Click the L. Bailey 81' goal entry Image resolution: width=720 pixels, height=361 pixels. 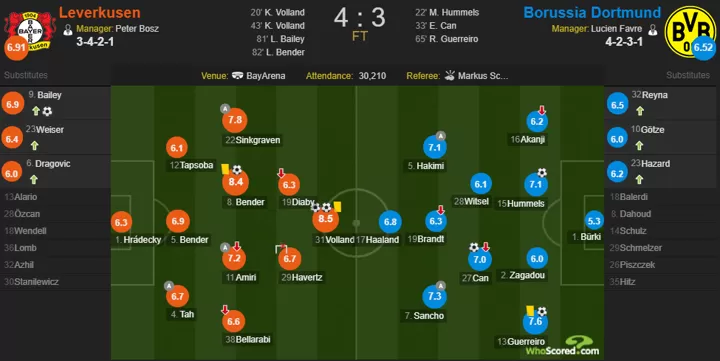(281, 39)
